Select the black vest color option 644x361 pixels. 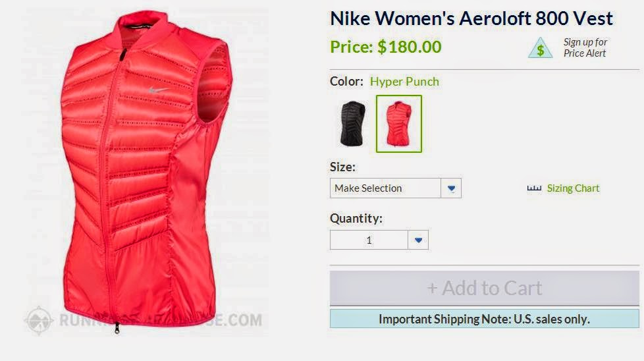tap(352, 124)
